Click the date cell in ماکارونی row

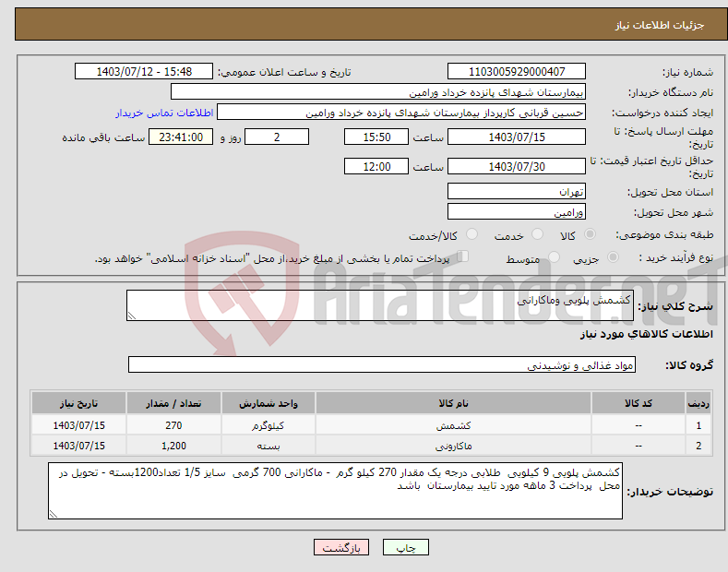pos(78,446)
